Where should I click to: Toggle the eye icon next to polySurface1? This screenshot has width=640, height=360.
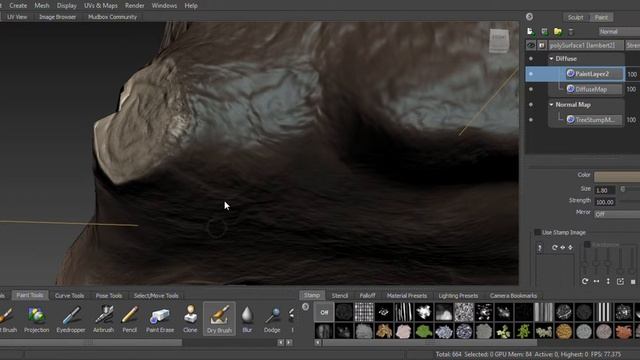[531, 45]
